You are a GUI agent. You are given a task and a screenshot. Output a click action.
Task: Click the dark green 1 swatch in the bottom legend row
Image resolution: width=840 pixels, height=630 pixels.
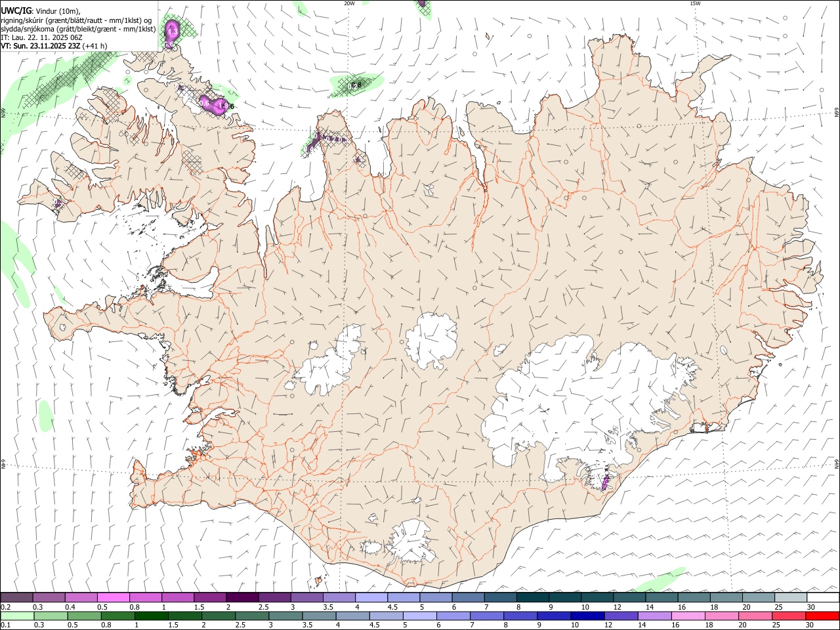(x=151, y=616)
